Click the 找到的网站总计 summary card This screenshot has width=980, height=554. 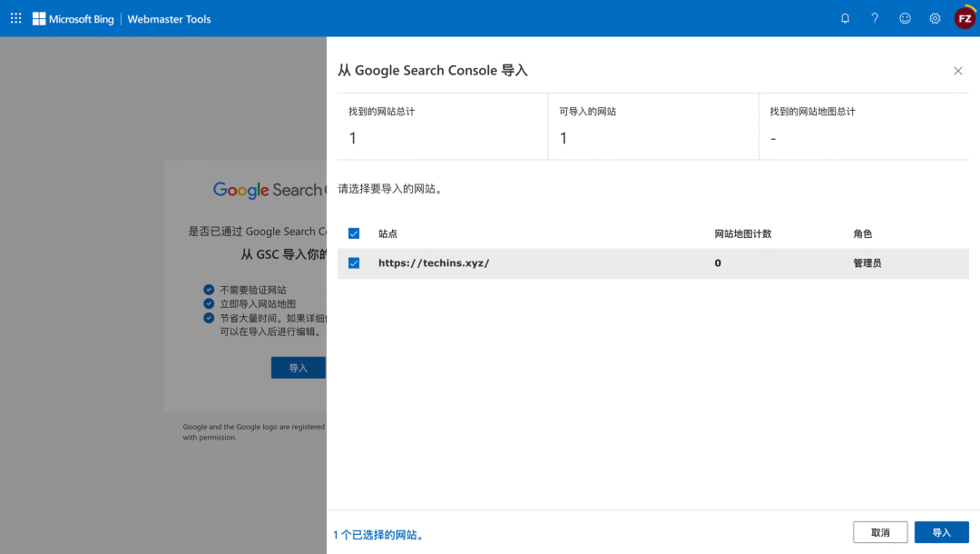442,126
